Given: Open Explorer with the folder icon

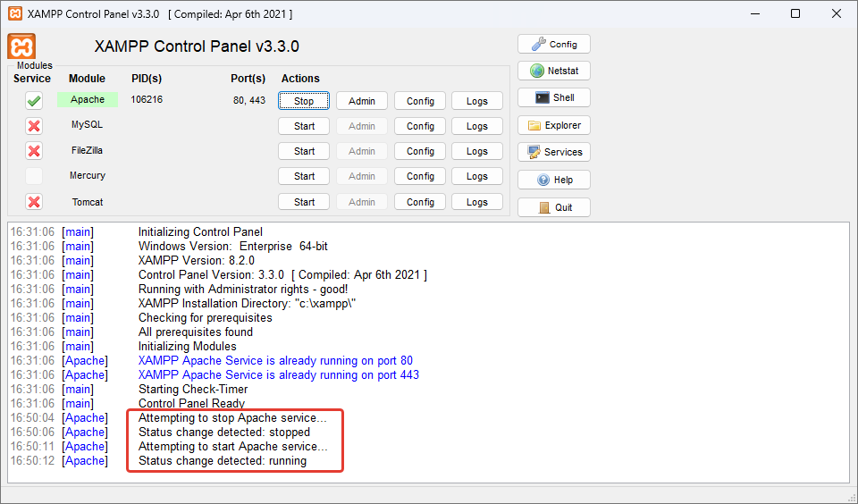Looking at the screenshot, I should [554, 125].
